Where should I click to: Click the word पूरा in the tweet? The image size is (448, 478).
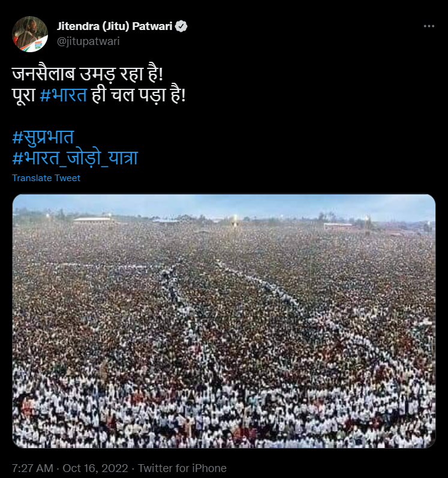tap(24, 95)
